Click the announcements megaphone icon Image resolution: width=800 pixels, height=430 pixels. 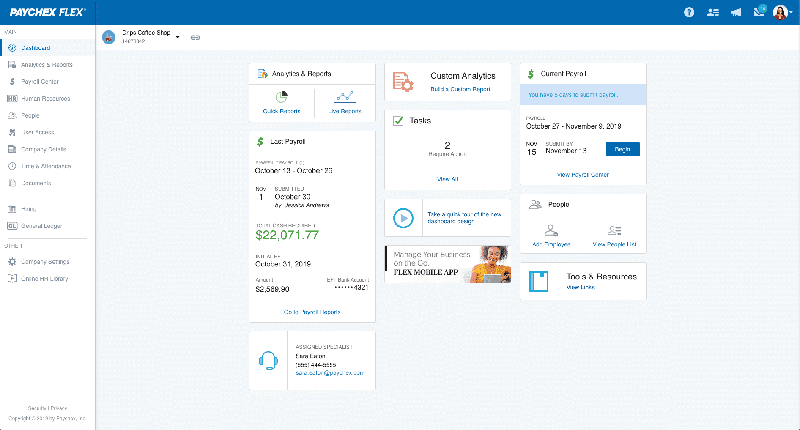click(736, 13)
